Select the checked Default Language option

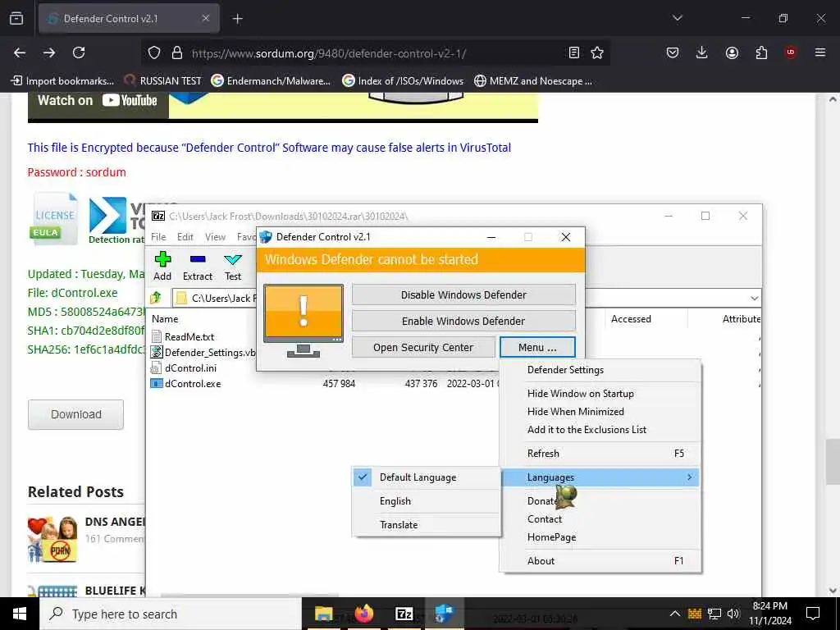[x=427, y=477]
